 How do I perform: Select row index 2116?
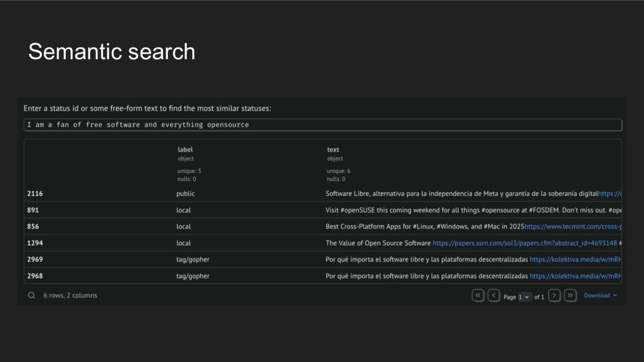[x=35, y=194]
